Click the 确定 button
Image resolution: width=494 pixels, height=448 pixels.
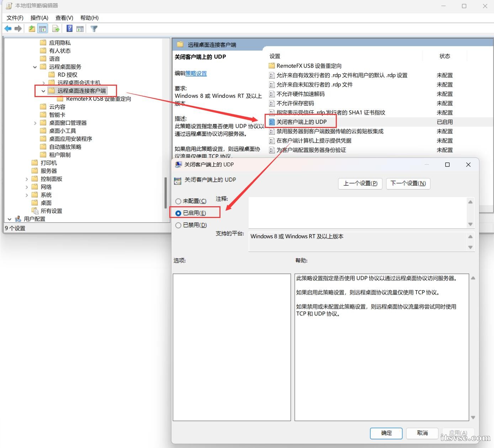(x=386, y=433)
